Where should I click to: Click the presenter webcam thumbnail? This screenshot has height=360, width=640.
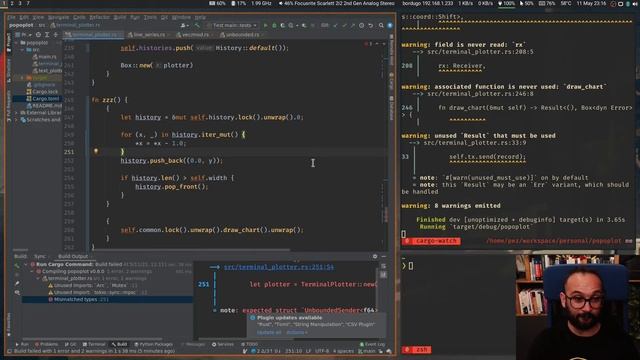(x=577, y=307)
